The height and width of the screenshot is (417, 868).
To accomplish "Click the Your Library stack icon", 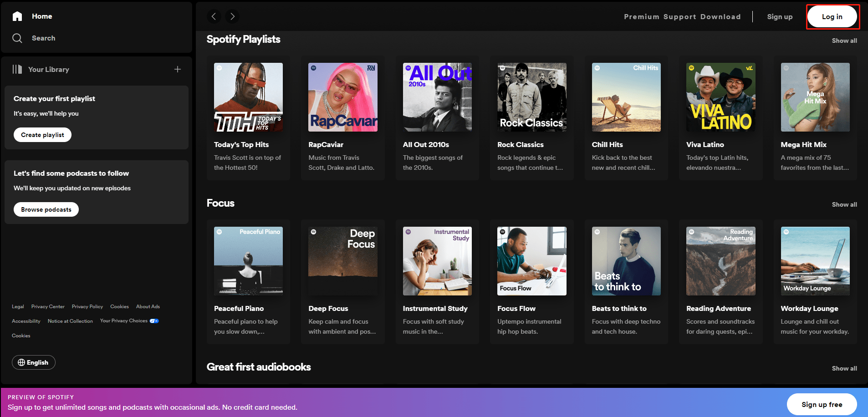I will (x=17, y=69).
